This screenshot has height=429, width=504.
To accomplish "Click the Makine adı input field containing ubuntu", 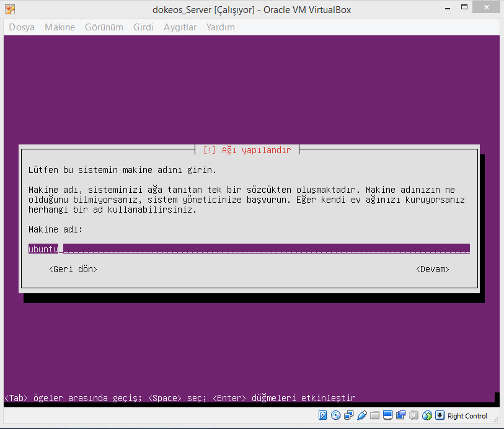I will [249, 249].
